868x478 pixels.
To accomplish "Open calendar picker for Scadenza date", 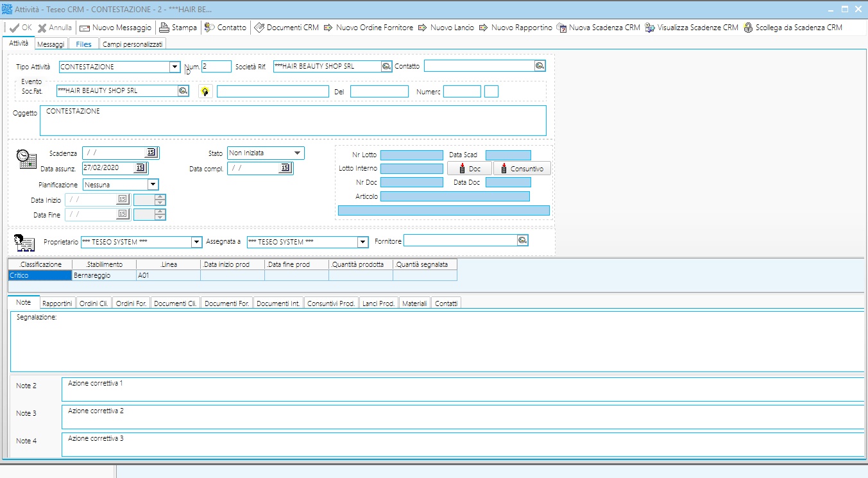I will tap(151, 153).
